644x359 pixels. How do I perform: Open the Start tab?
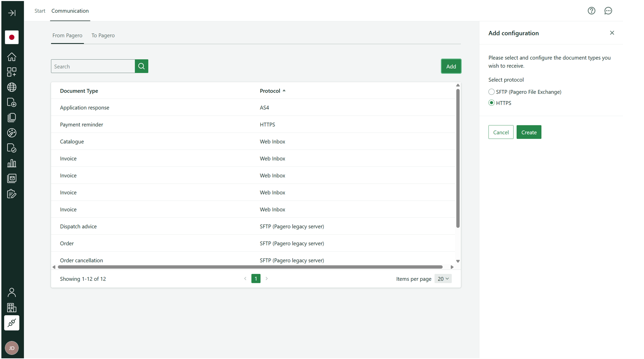click(x=40, y=11)
